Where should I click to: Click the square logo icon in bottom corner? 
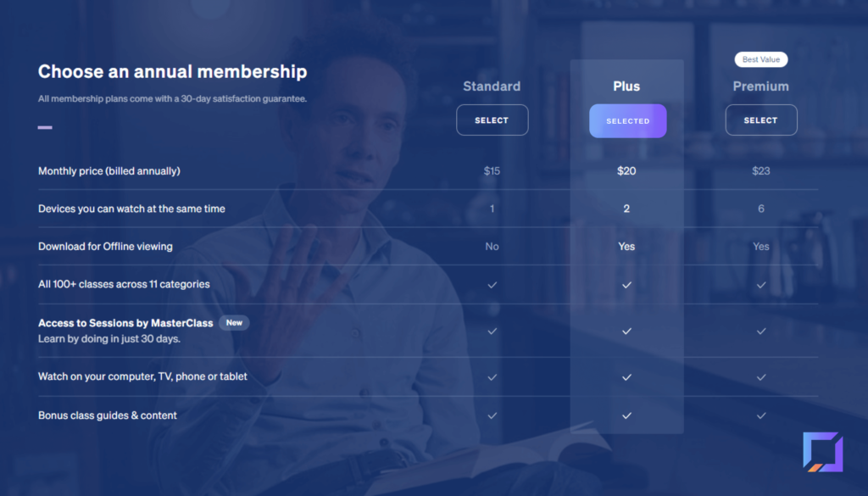(822, 452)
